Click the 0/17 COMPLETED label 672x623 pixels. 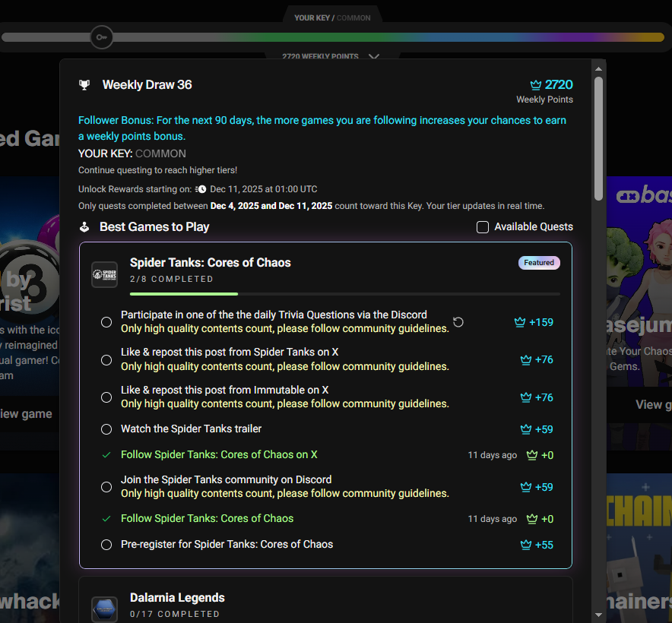(x=175, y=614)
